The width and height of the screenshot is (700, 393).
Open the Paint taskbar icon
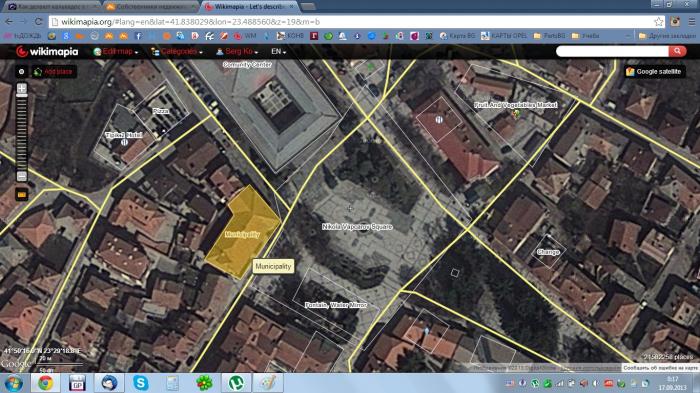(268, 383)
